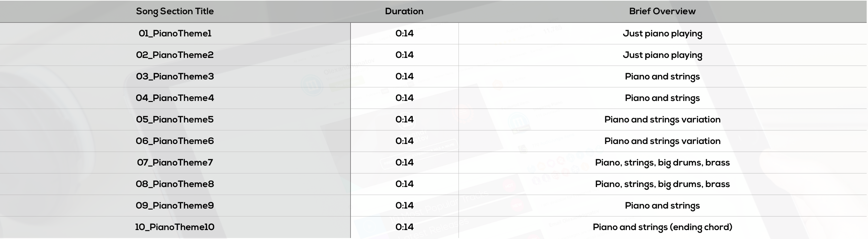Click the 09_PianoTheme9 'Piano and strings' overview
Screen dimensions: 868x239
[663, 206]
